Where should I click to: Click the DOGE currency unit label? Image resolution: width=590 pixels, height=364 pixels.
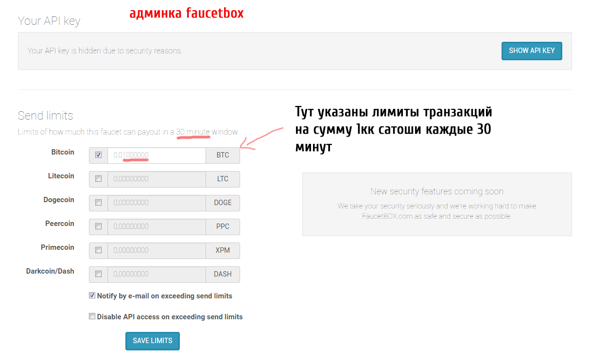pos(223,203)
